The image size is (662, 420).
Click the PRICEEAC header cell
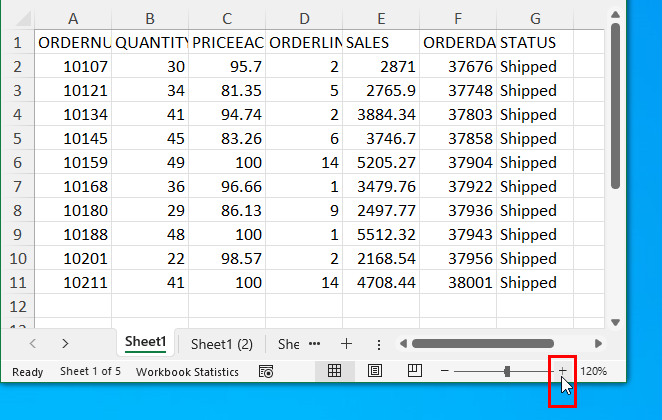tap(227, 42)
